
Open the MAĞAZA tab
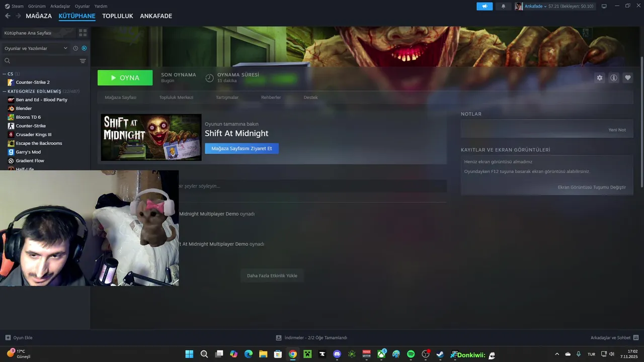(x=39, y=16)
